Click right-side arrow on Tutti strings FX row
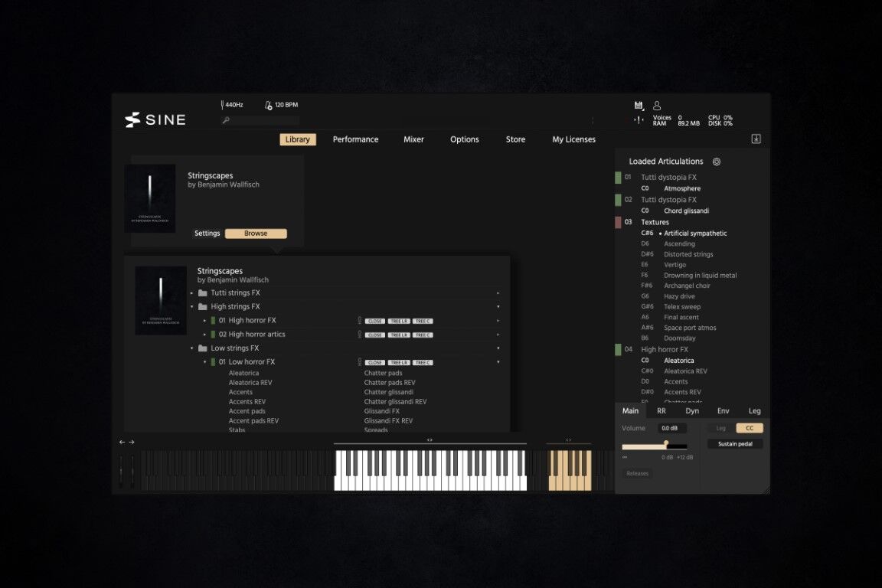The image size is (882, 588). click(498, 292)
